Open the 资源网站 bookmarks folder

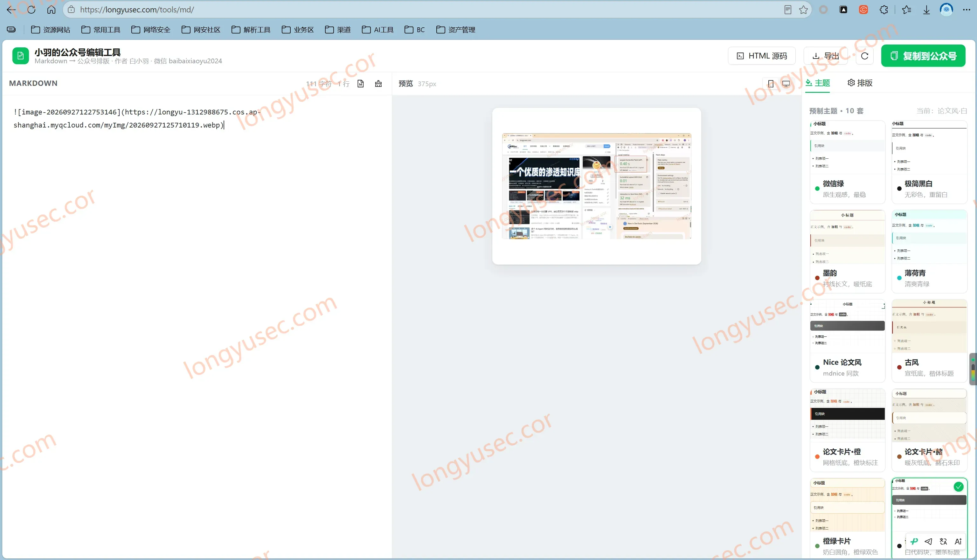pyautogui.click(x=50, y=30)
